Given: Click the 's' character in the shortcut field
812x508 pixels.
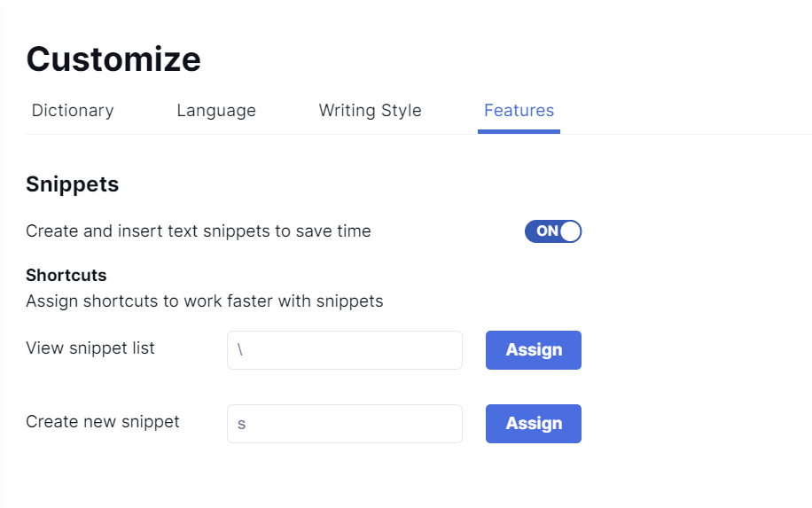Looking at the screenshot, I should coord(241,425).
